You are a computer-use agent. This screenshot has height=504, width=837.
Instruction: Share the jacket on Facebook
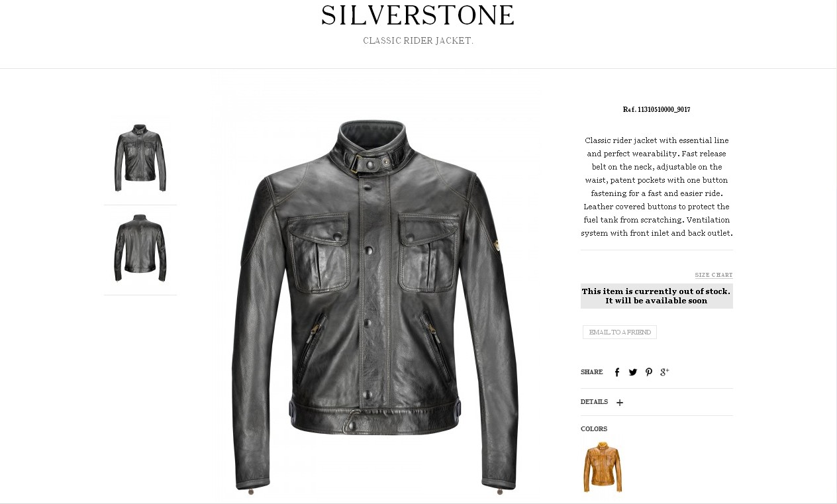click(617, 372)
